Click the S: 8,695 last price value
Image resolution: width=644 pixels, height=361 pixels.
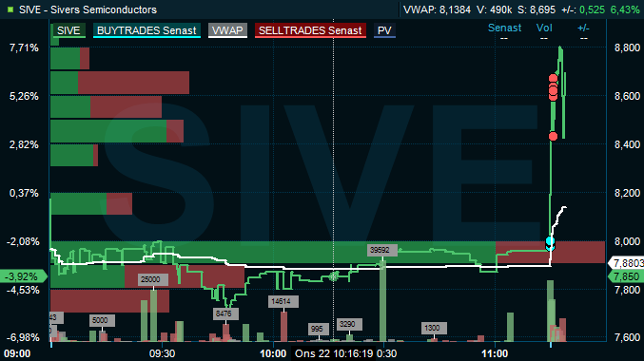click(537, 9)
